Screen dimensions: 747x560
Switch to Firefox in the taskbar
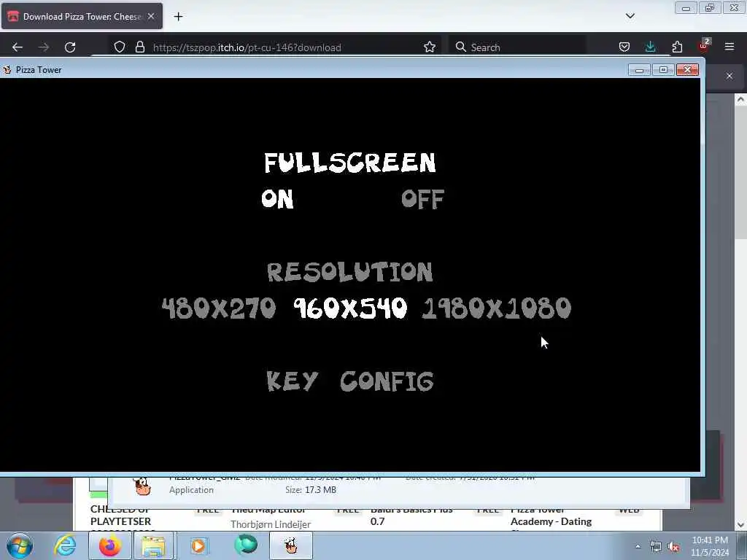pos(110,545)
